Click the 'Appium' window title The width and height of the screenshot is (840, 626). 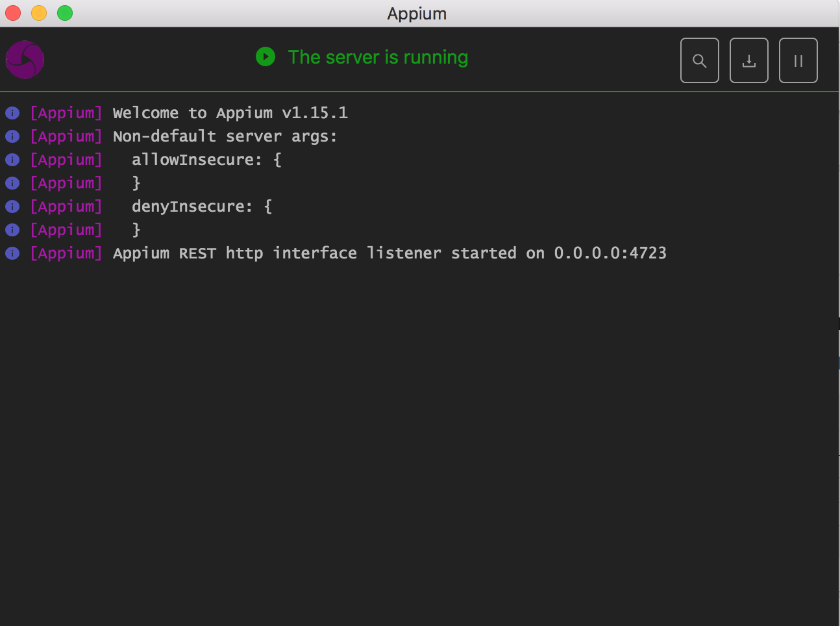(417, 14)
